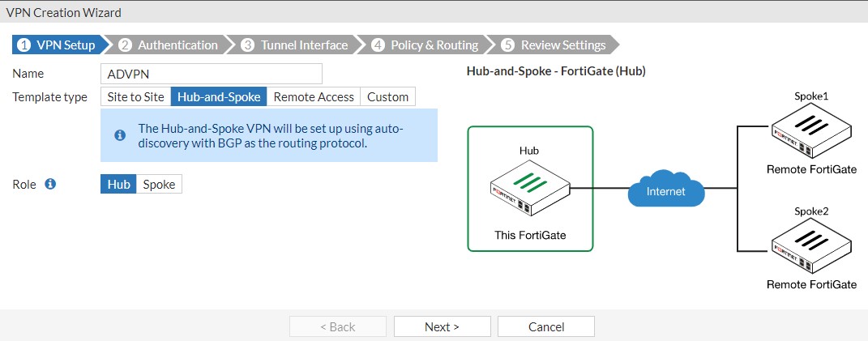Select the Hub role option
Screen dimensions: 868x341
(118, 184)
